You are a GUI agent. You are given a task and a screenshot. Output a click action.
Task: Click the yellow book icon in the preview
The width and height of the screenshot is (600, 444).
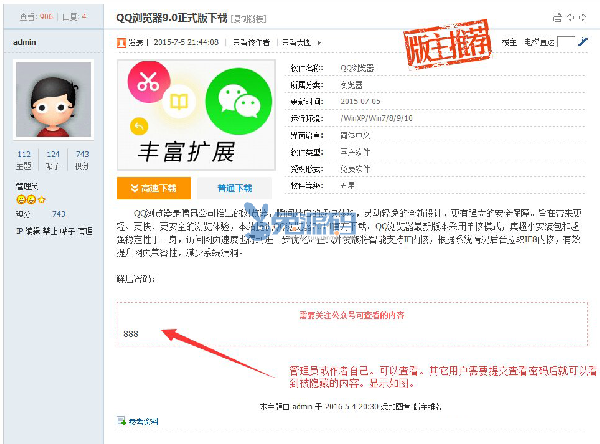(x=179, y=102)
